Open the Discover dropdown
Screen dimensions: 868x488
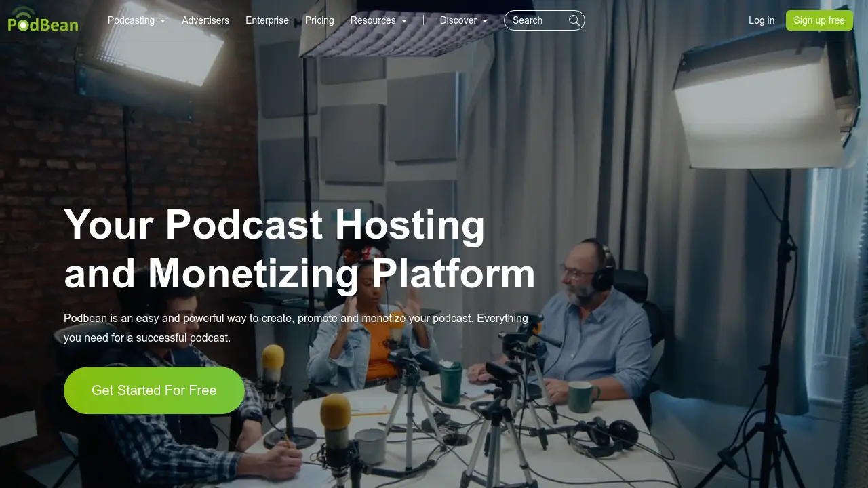coord(458,20)
